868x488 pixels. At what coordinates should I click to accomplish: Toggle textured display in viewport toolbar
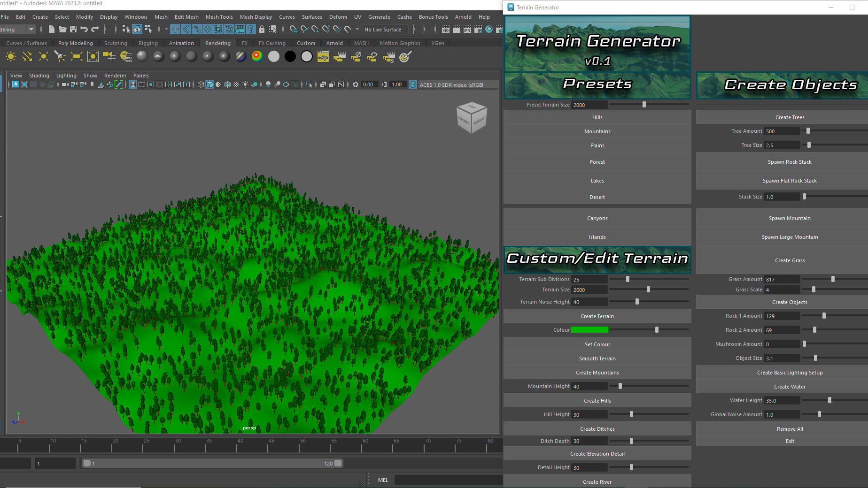[x=236, y=84]
